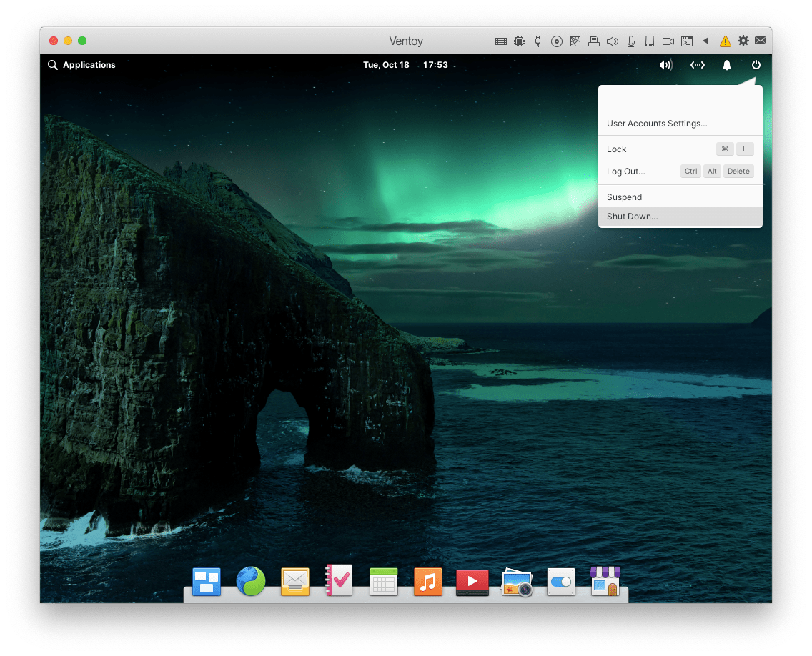Open the Multitasking View dock icon

tap(207, 582)
